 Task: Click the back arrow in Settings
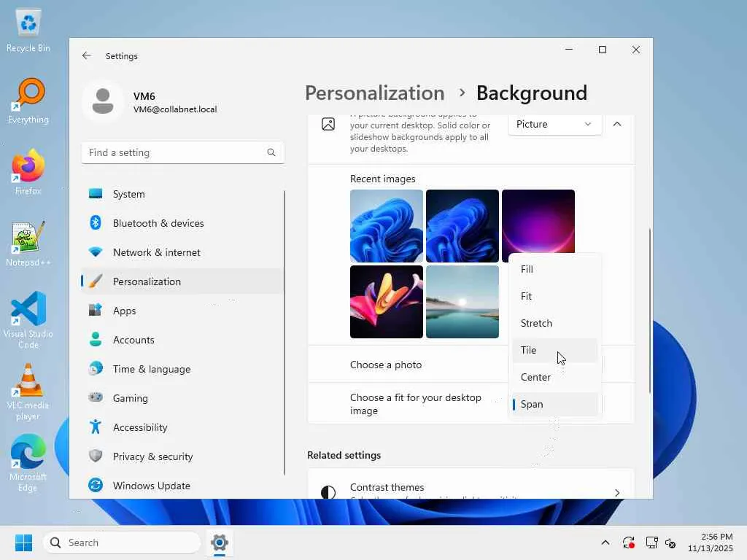tap(86, 55)
